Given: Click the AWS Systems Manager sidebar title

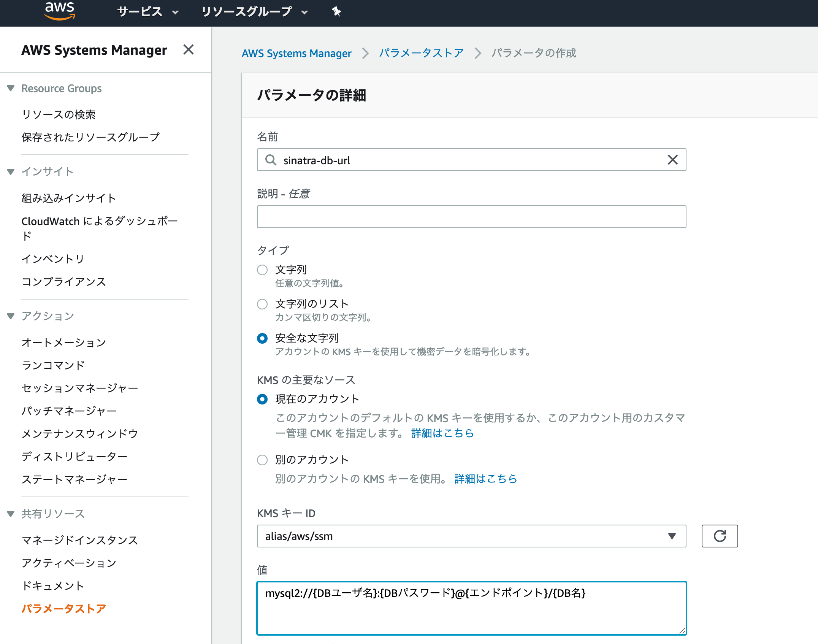Looking at the screenshot, I should coord(94,50).
